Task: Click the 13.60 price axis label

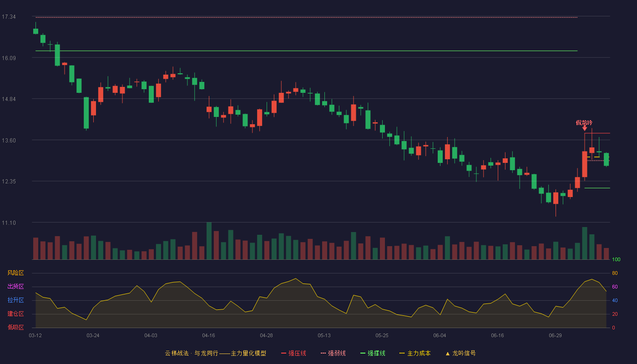Action: pyautogui.click(x=9, y=140)
